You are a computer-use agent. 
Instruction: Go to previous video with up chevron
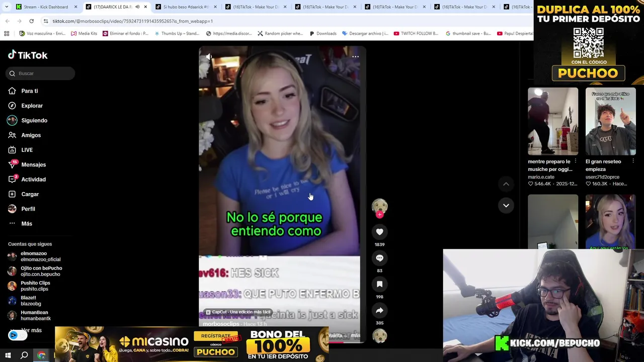(x=506, y=184)
